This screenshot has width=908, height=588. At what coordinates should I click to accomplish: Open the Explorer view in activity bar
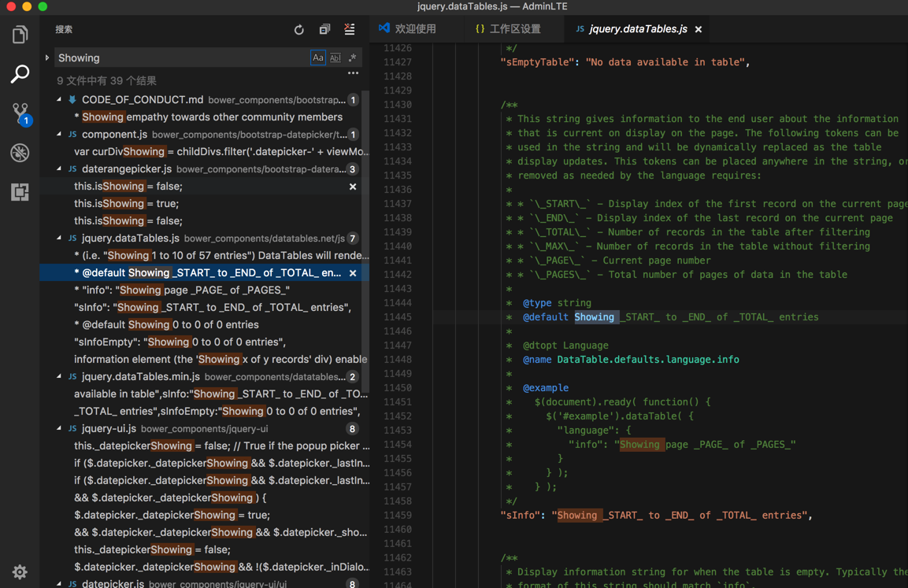coord(20,35)
